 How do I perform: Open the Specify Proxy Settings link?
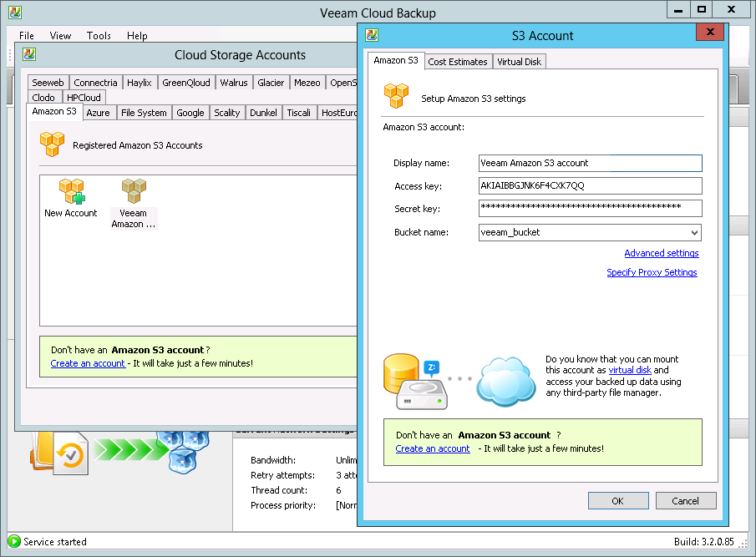point(652,272)
